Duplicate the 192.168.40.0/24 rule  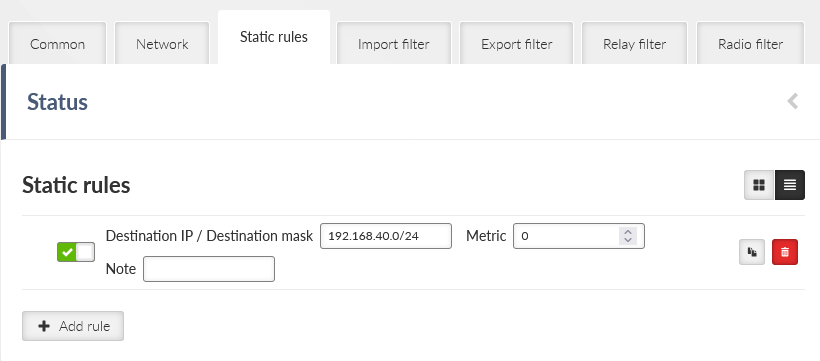[x=752, y=252]
